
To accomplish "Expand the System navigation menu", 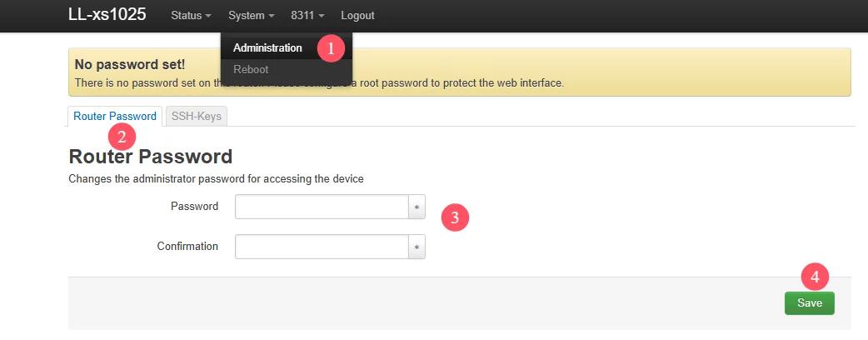I will pos(252,16).
